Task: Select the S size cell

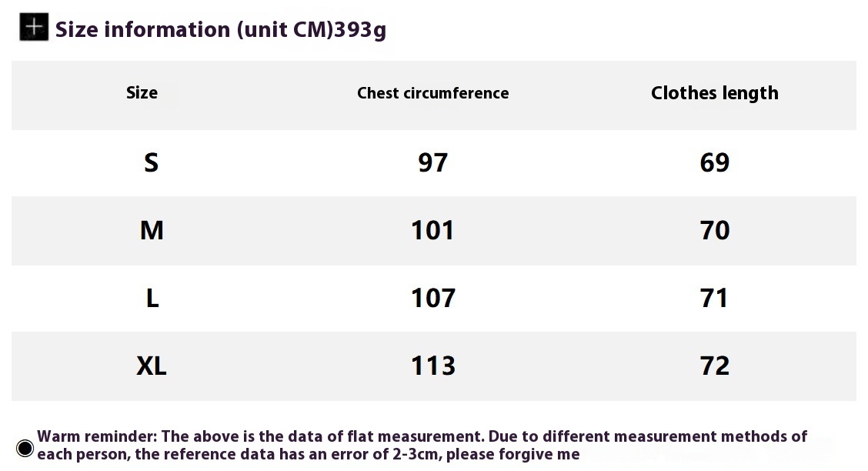Action: (x=152, y=162)
